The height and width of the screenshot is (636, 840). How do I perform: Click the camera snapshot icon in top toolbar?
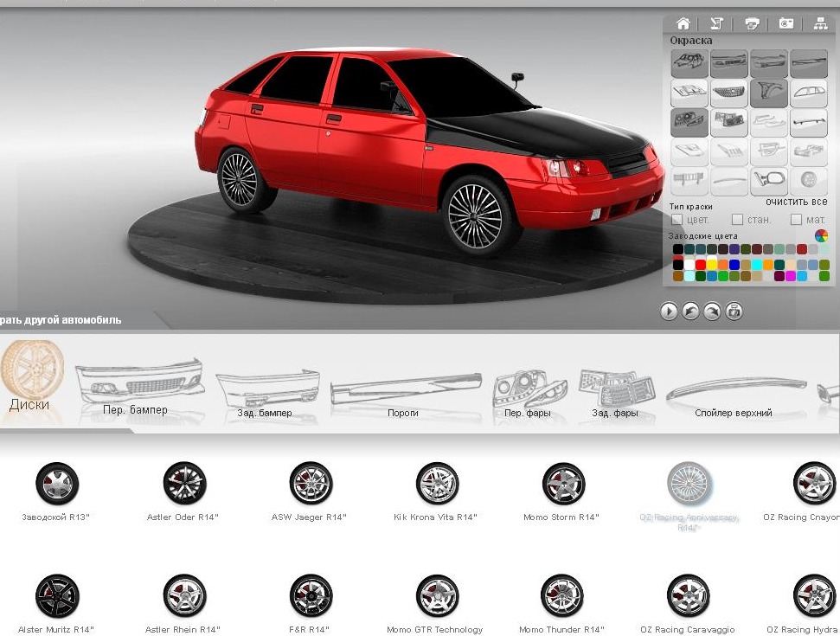click(785, 23)
